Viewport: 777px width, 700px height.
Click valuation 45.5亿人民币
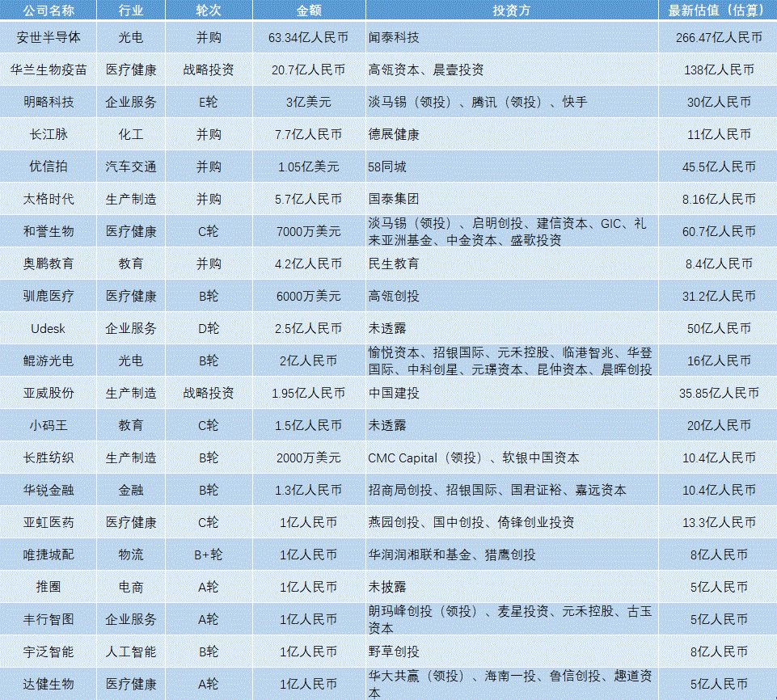[719, 167]
